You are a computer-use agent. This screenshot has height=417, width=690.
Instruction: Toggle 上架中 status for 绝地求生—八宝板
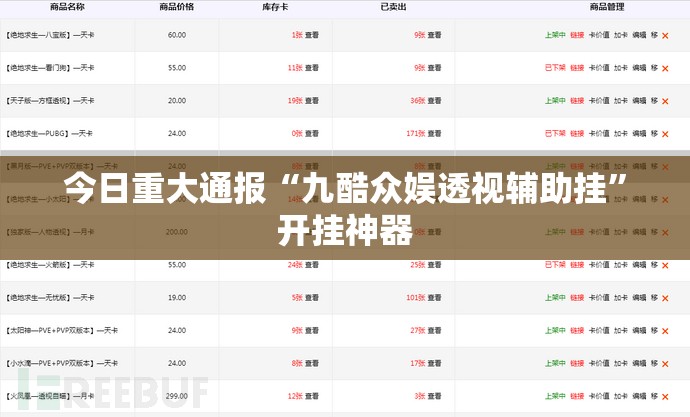(x=555, y=35)
